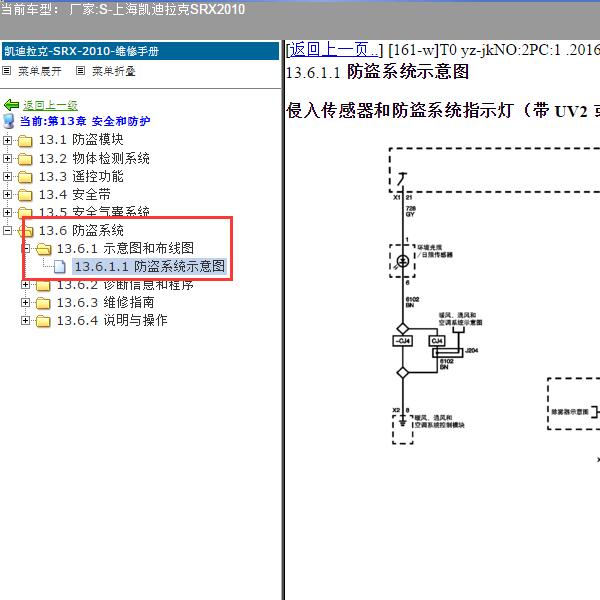600x600 pixels.
Task: Select 13.2 物体检测系统 in the tree
Action: point(94,158)
